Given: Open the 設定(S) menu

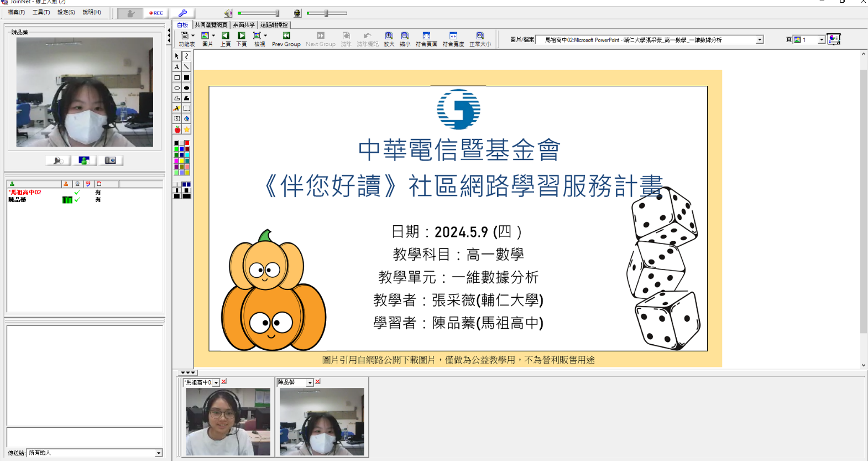Looking at the screenshot, I should pyautogui.click(x=66, y=12).
